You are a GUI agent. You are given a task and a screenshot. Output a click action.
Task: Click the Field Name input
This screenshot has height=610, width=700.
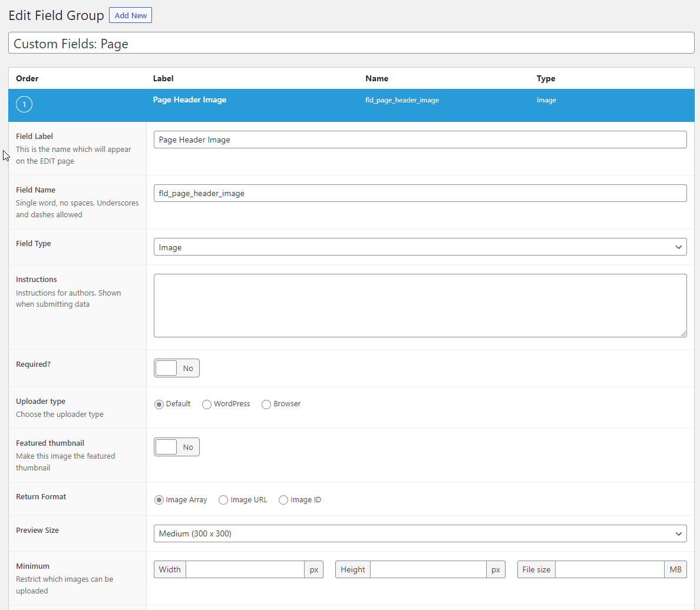pyautogui.click(x=420, y=193)
